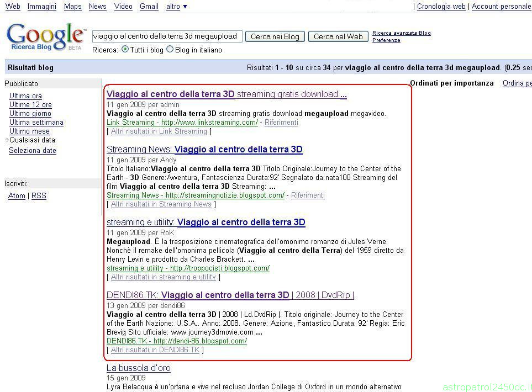532x392 pixels.
Task: Subscribe via the RSS feed link
Action: click(39, 195)
